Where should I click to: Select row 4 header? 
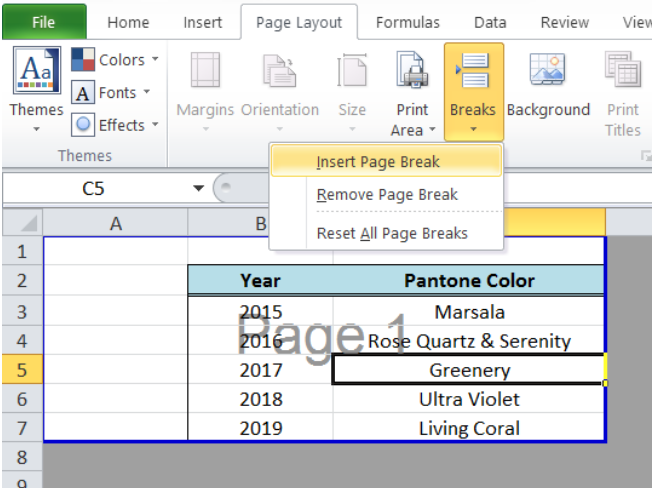point(22,340)
